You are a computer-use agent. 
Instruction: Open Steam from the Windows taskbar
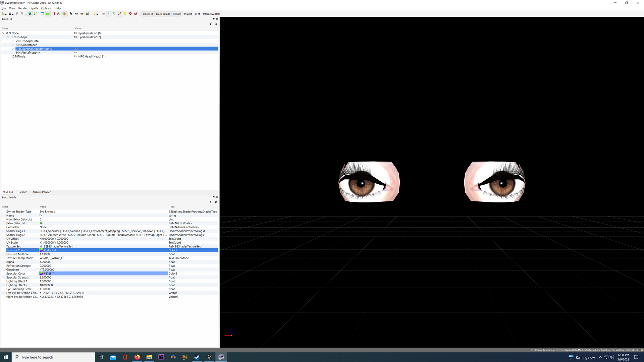click(x=197, y=357)
